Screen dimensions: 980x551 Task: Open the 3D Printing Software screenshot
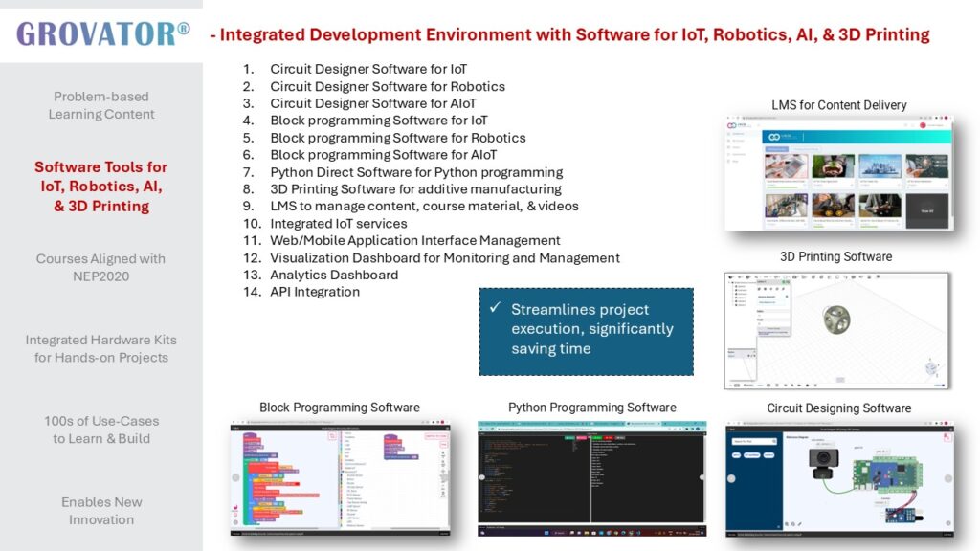[x=836, y=331]
